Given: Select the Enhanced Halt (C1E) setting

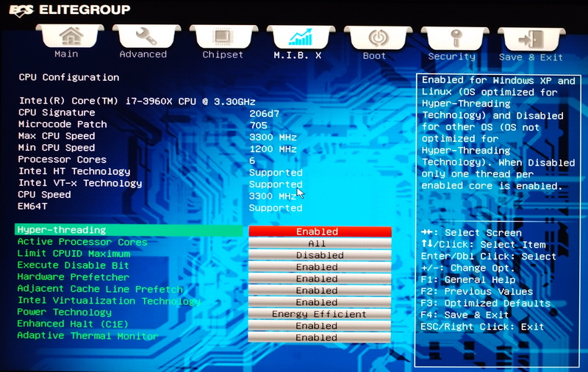Looking at the screenshot, I should [x=73, y=323].
